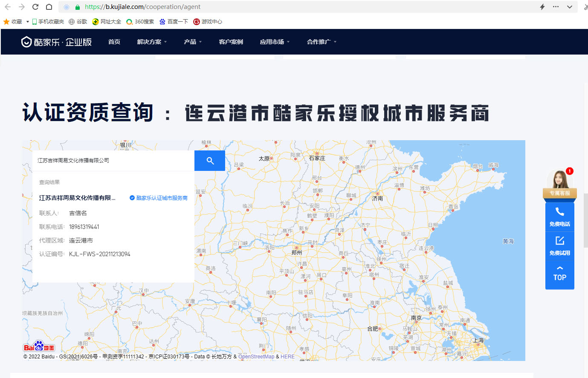The width and height of the screenshot is (588, 378).
Task: Open the 解决方案 dropdown menu
Action: tap(152, 42)
